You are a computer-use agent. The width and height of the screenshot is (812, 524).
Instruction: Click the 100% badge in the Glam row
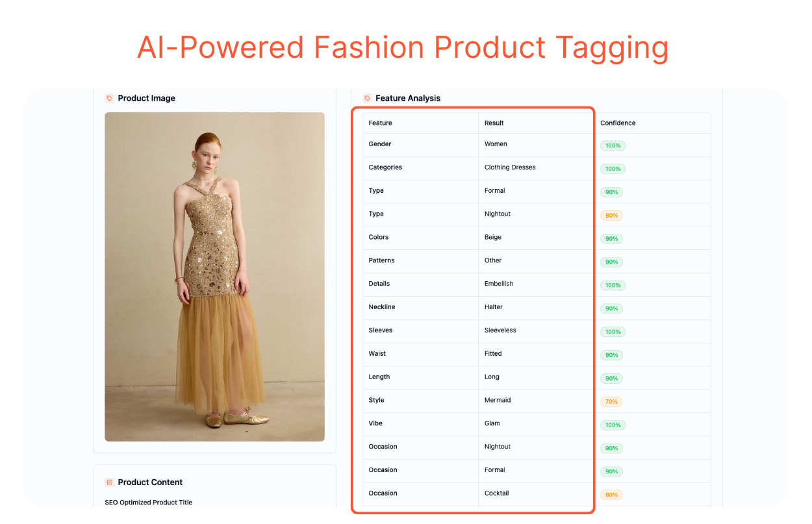coord(613,425)
